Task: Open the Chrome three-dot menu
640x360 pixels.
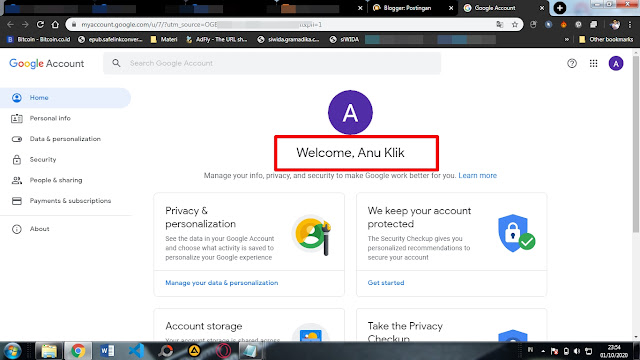Action: coord(630,24)
